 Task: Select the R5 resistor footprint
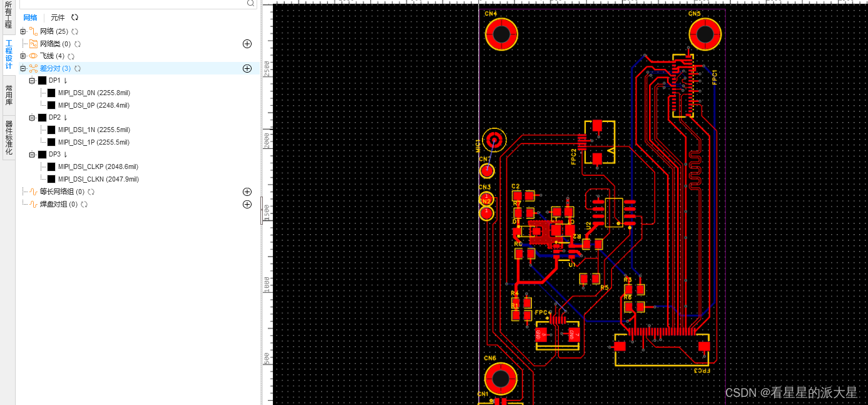(590, 278)
